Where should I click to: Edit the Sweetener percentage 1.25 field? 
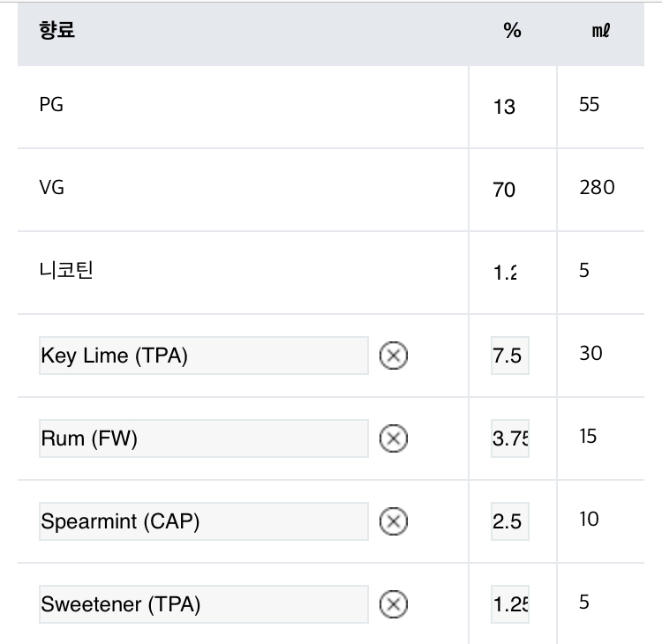pos(509,604)
